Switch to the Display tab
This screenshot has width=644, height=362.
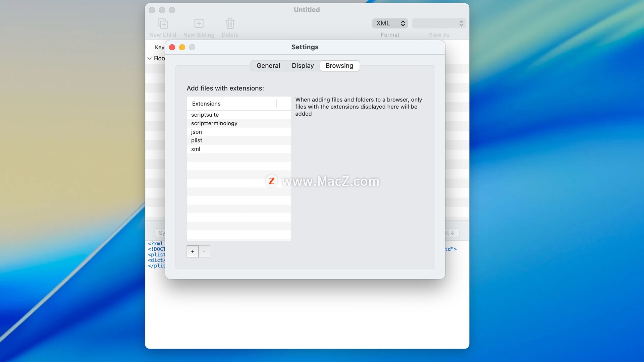point(303,66)
